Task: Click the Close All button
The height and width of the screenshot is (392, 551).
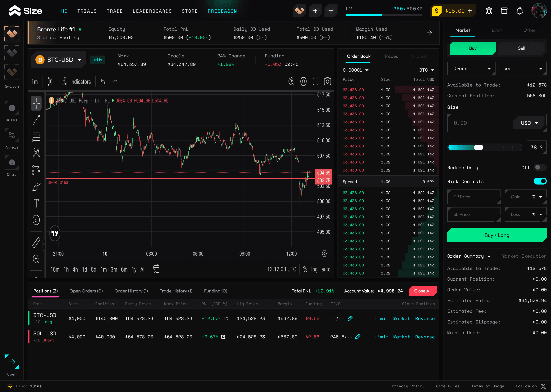Action: pyautogui.click(x=423, y=291)
